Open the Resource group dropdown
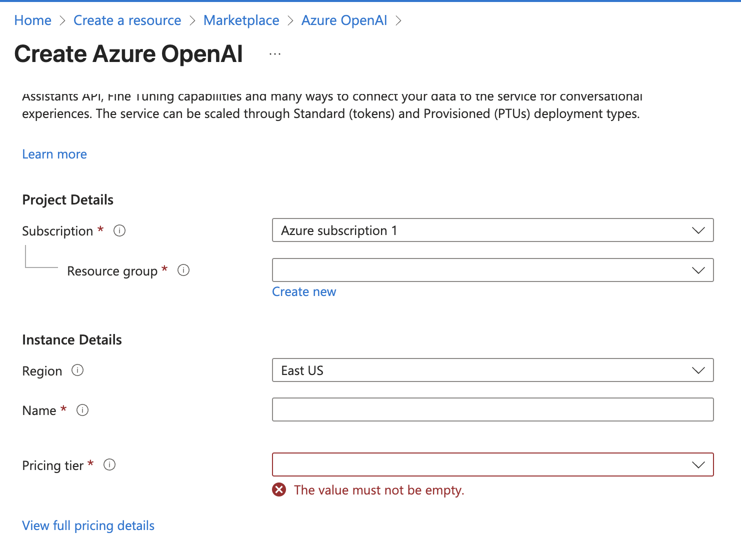Screen dimensions: 741x560 click(698, 270)
